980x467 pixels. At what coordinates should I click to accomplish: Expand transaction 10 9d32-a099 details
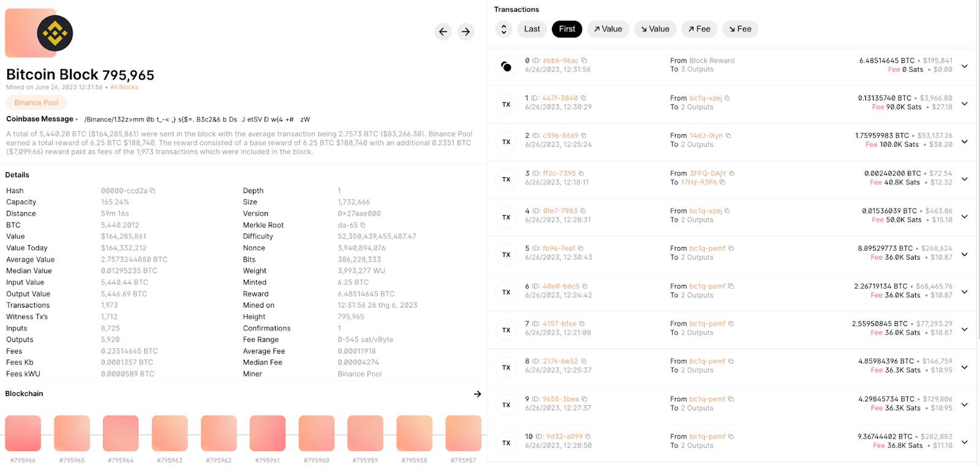point(964,442)
